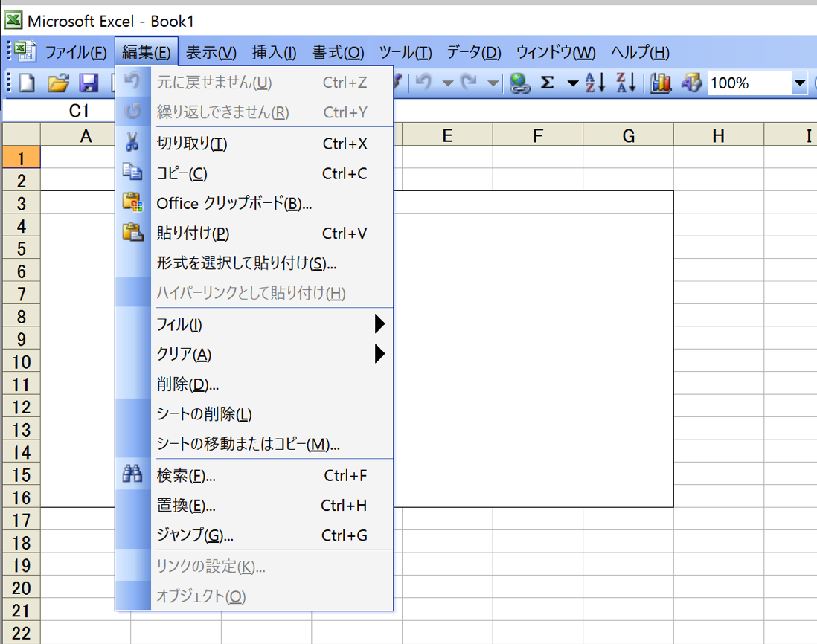Open the ツール(T) menu
The height and width of the screenshot is (644, 817).
coord(406,52)
